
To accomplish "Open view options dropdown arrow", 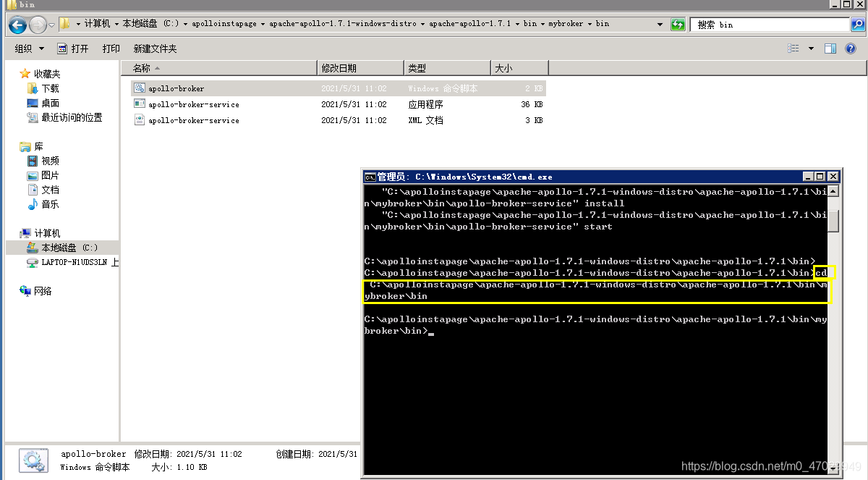I will (x=811, y=49).
